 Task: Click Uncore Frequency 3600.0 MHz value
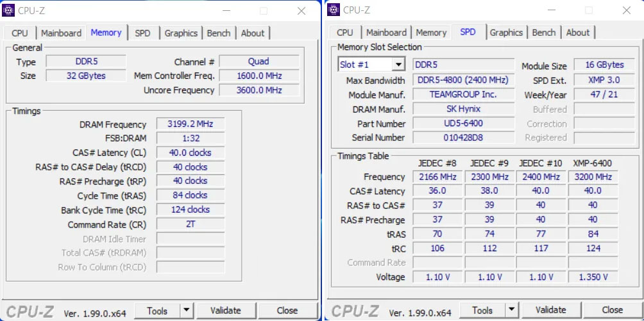[258, 90]
